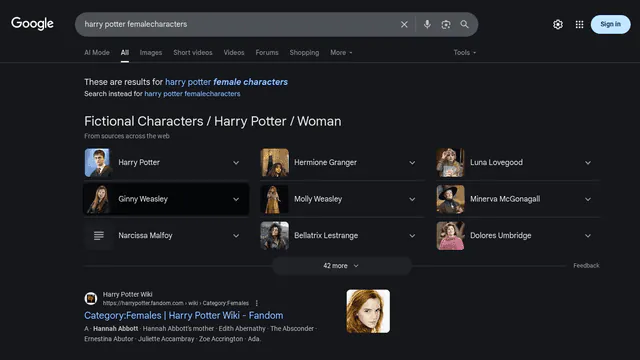
Task: Click Bellatrix Lestrange thumbnail image
Action: tap(275, 236)
